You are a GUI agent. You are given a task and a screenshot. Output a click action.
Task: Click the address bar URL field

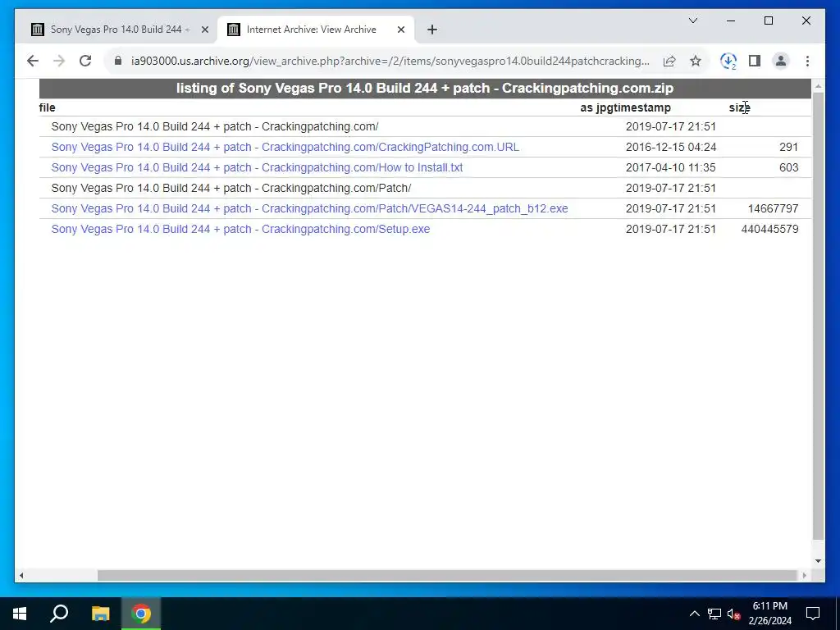(390, 61)
